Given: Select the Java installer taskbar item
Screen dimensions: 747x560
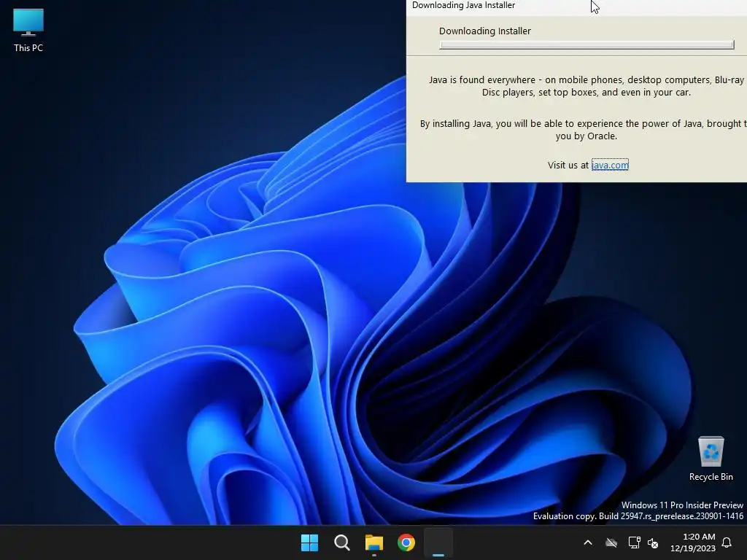Looking at the screenshot, I should (438, 542).
